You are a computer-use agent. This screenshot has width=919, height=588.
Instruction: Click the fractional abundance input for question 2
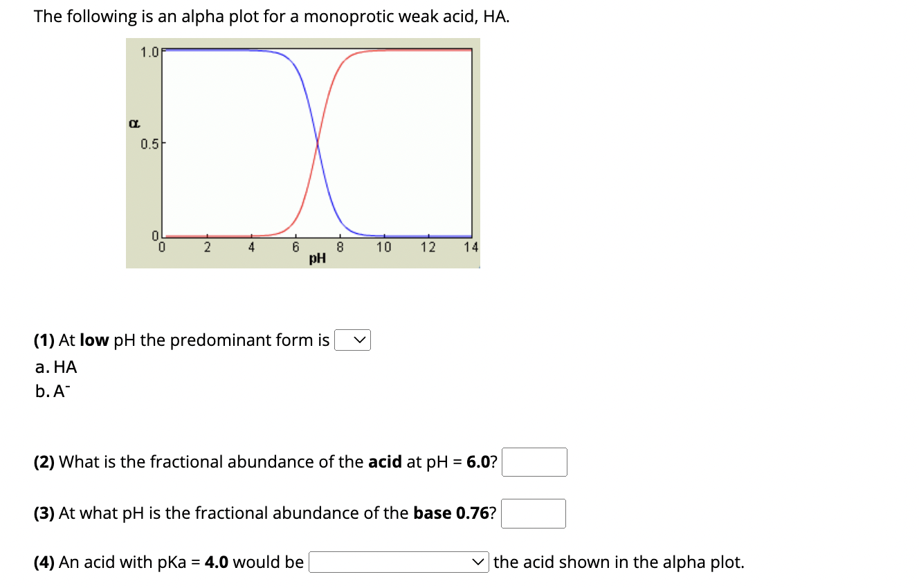pyautogui.click(x=534, y=461)
